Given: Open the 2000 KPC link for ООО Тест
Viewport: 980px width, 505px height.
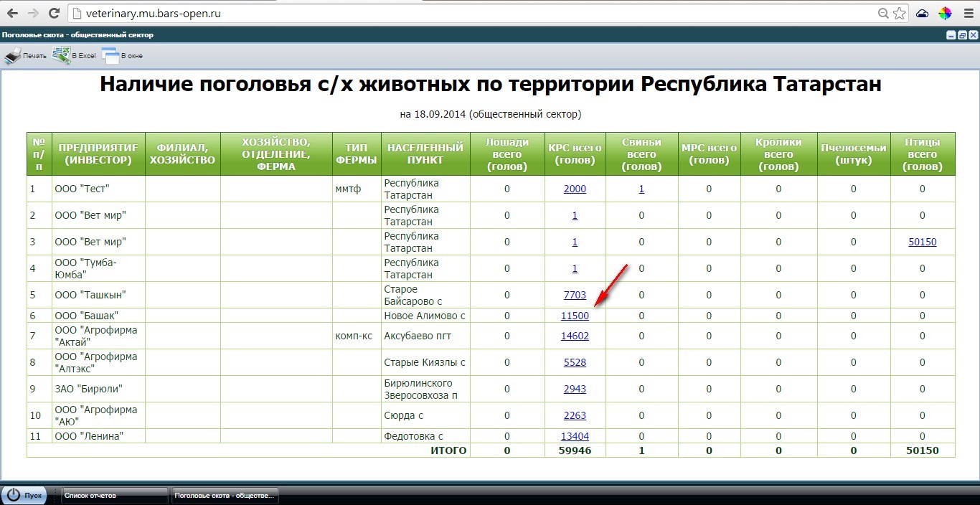Looking at the screenshot, I should (575, 189).
